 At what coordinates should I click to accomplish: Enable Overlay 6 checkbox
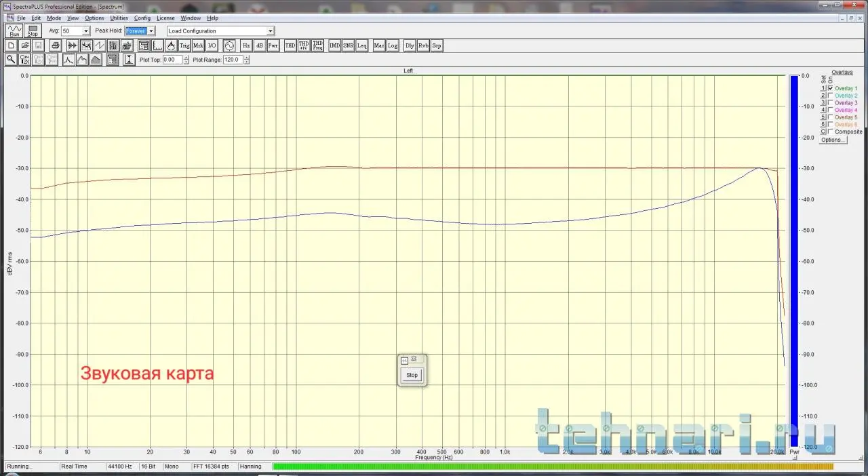click(831, 125)
